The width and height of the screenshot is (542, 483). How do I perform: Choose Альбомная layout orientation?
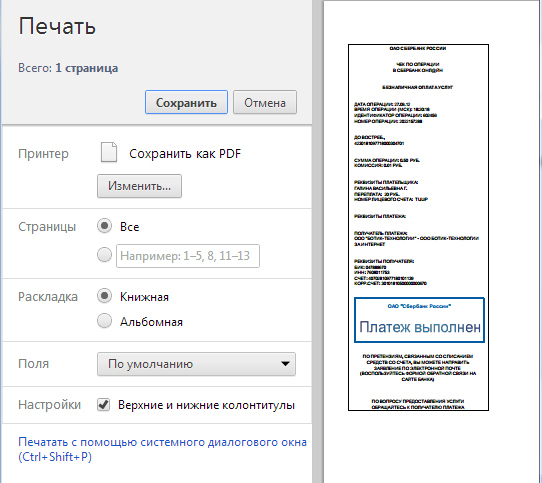pos(104,321)
